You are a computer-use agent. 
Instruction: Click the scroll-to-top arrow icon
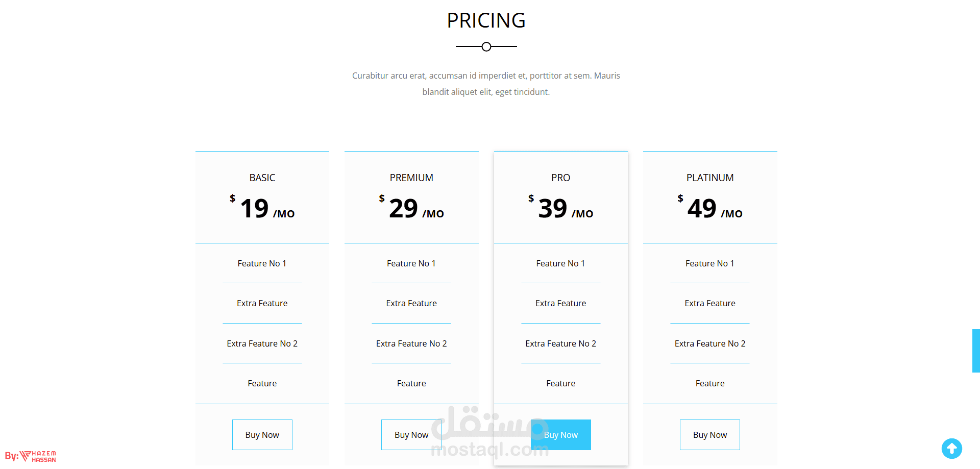tap(951, 449)
